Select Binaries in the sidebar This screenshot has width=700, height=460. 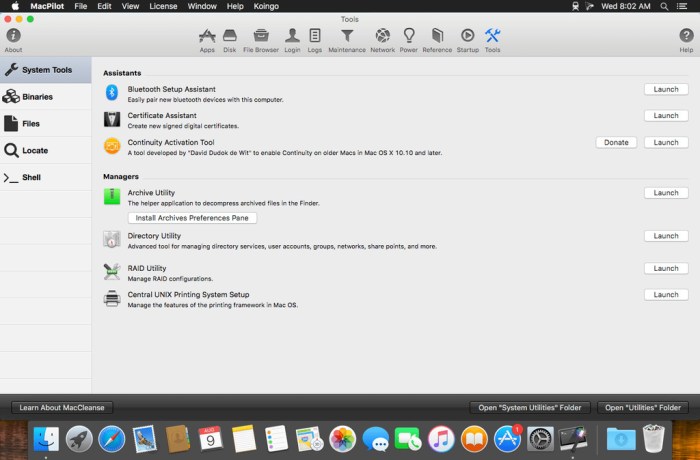38,97
